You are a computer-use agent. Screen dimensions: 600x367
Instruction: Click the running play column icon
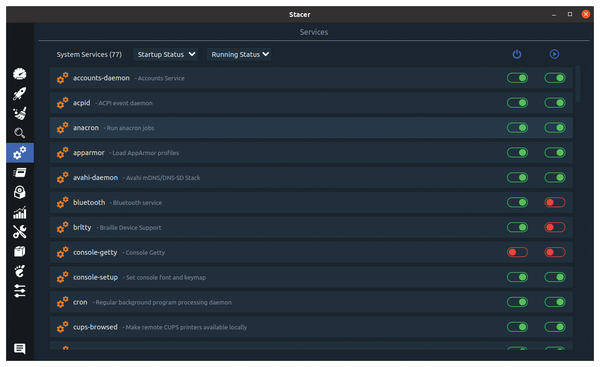pos(554,54)
